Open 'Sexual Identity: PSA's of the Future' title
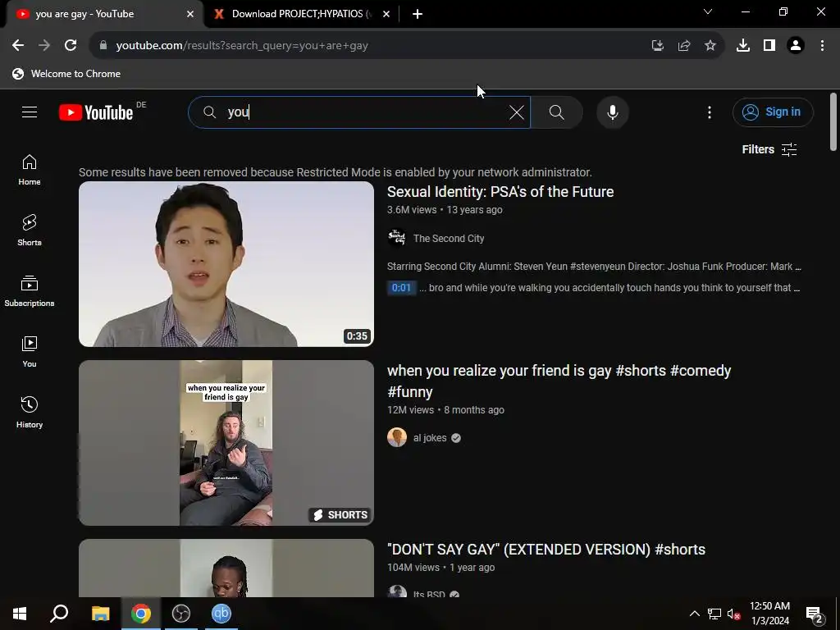 coord(500,192)
